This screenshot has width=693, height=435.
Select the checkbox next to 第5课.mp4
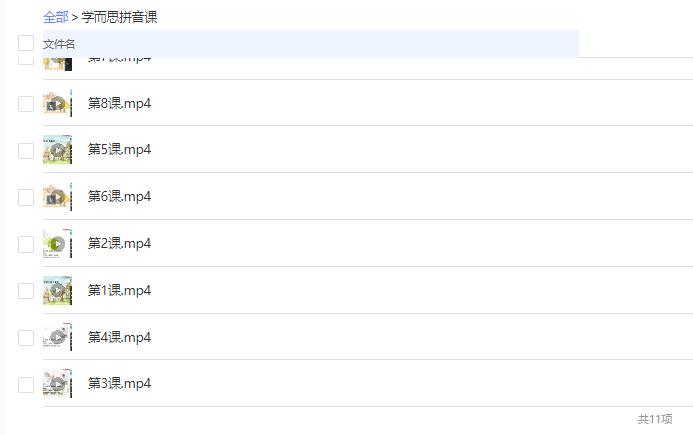26,151
